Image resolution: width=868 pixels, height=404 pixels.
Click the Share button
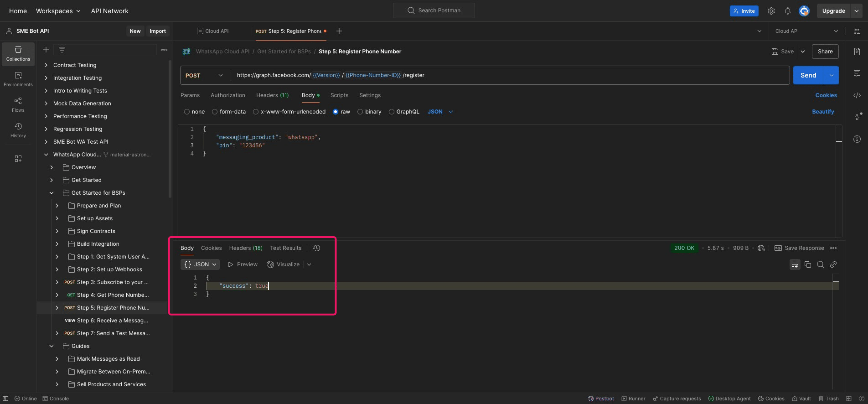[x=825, y=52]
